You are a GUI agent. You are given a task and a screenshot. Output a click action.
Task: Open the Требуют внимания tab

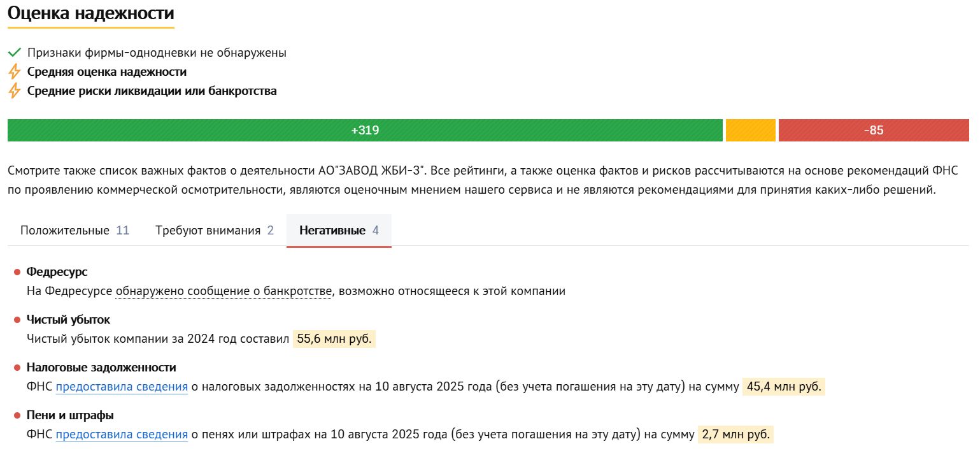(215, 230)
